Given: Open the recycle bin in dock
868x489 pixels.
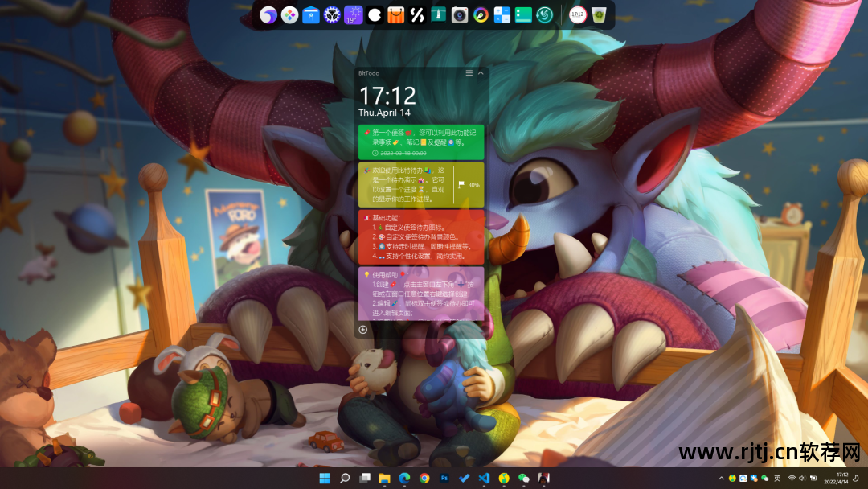Looking at the screenshot, I should pyautogui.click(x=599, y=15).
